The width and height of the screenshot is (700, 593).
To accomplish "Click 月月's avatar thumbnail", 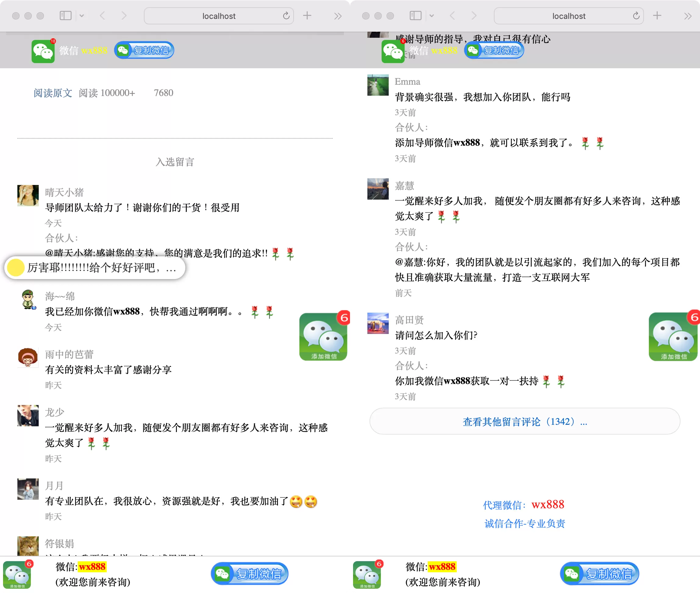I will pyautogui.click(x=28, y=489).
